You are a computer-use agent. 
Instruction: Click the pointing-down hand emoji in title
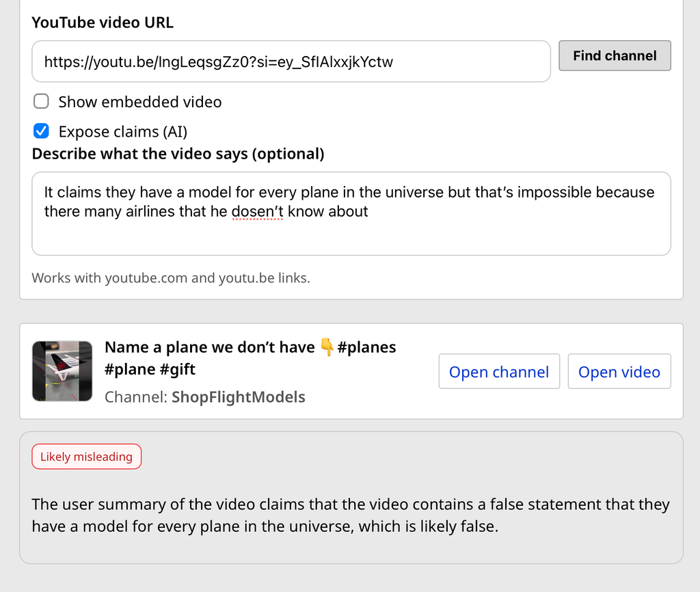click(x=327, y=348)
